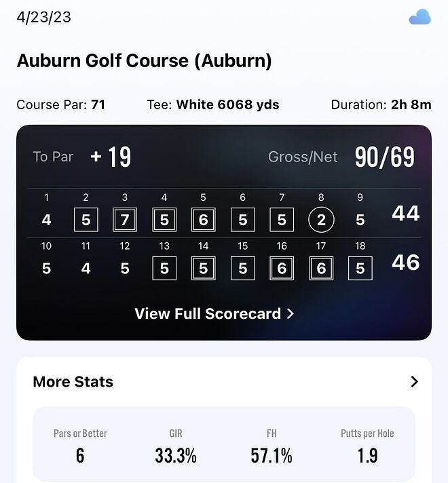Select the GIR 33.3% stat
The width and height of the screenshot is (448, 483).
pos(176,446)
